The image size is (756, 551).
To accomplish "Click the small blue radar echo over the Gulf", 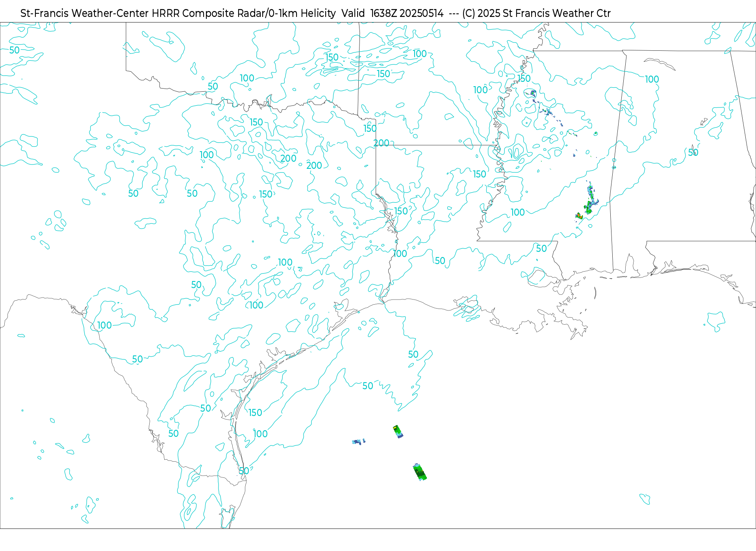I will click(x=358, y=442).
